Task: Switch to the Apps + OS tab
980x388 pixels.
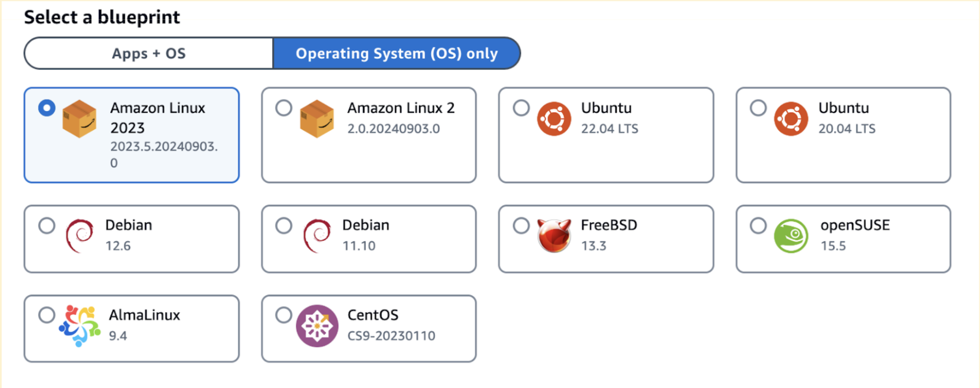Action: click(149, 53)
